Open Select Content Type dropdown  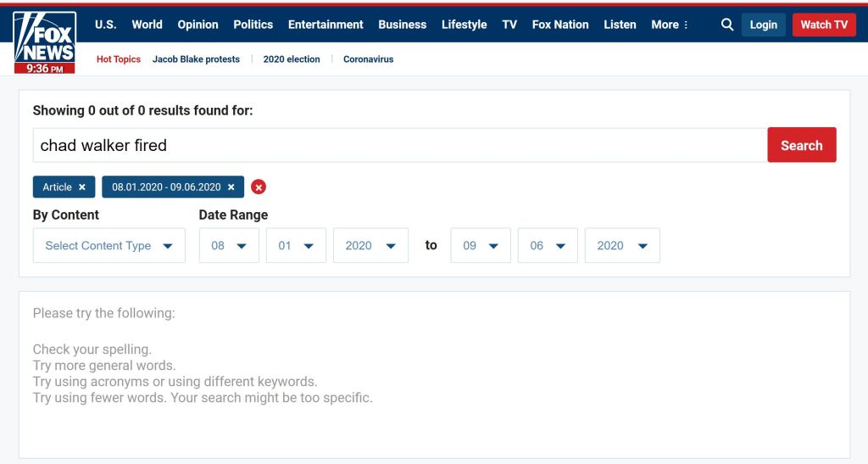108,245
